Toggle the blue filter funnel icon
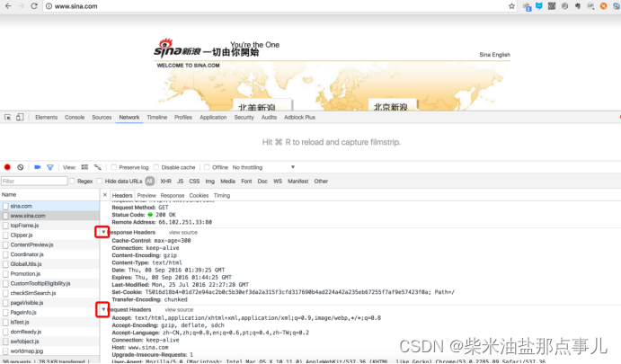This screenshot has height=364, width=621. pyautogui.click(x=50, y=167)
